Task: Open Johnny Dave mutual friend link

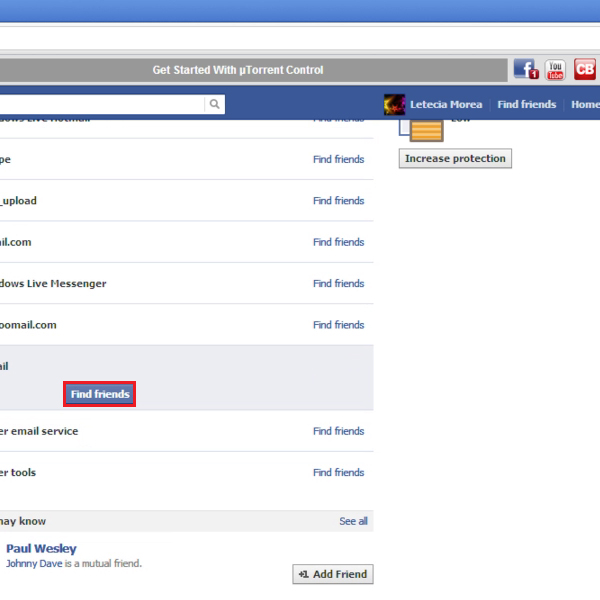Action: click(34, 563)
